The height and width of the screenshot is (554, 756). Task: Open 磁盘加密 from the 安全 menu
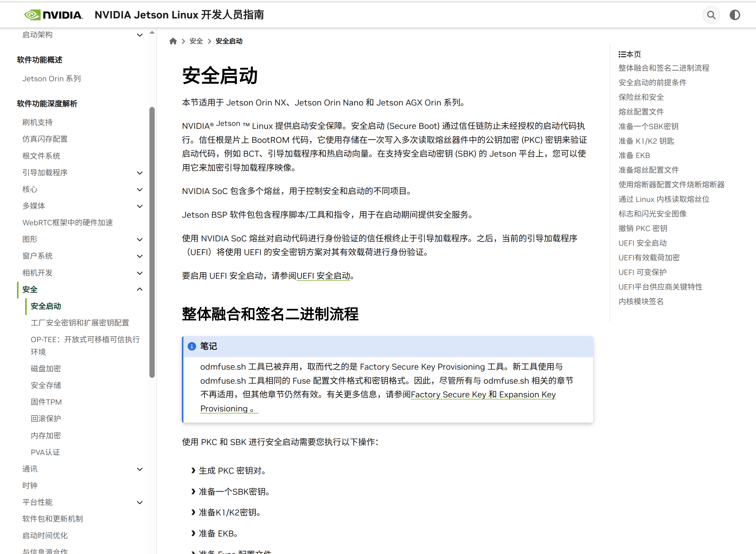tap(46, 368)
